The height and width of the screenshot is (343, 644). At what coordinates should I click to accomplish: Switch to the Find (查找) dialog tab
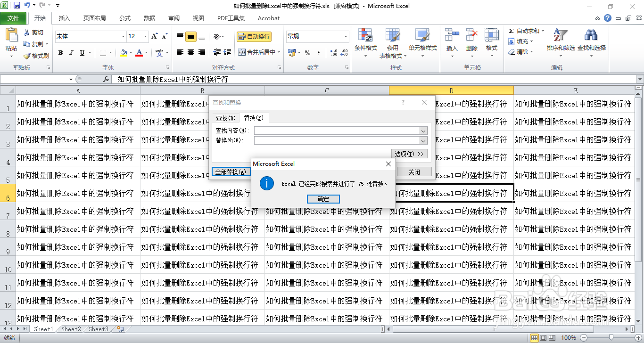(x=225, y=118)
